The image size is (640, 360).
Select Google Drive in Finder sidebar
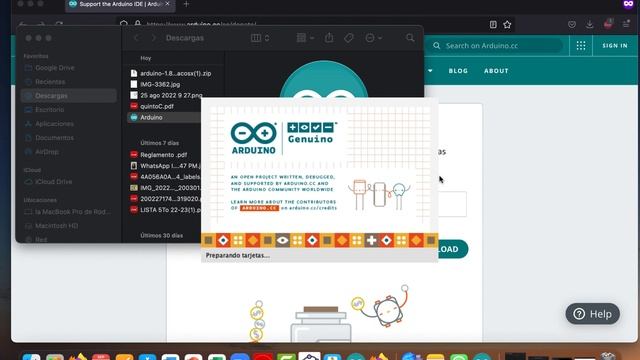[x=68, y=68]
